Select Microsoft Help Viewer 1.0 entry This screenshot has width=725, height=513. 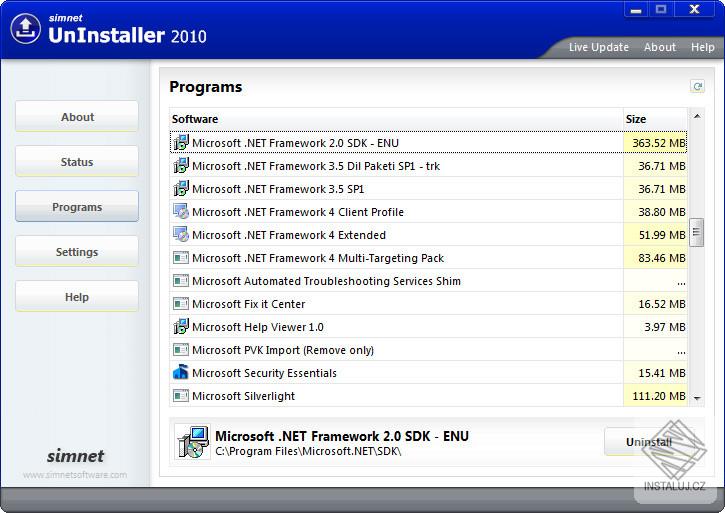tap(428, 327)
